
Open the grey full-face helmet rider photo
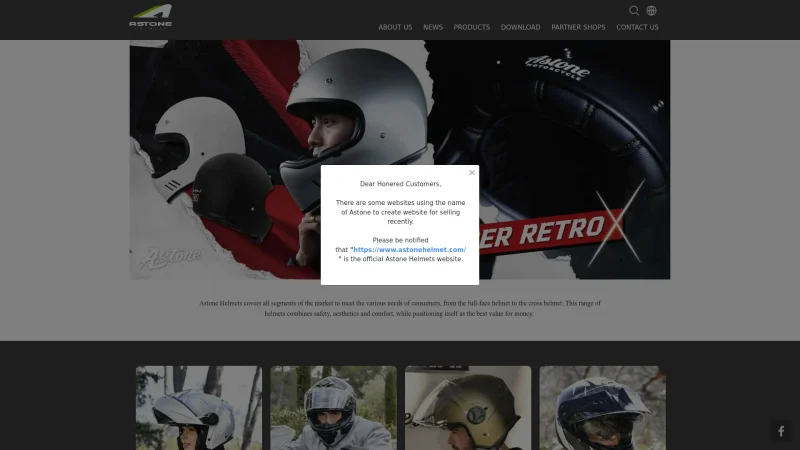pos(333,408)
